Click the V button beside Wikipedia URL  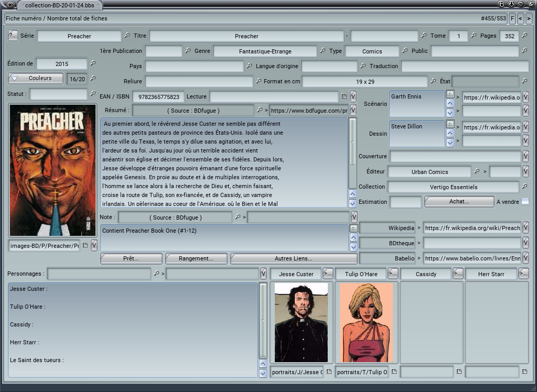coord(525,227)
